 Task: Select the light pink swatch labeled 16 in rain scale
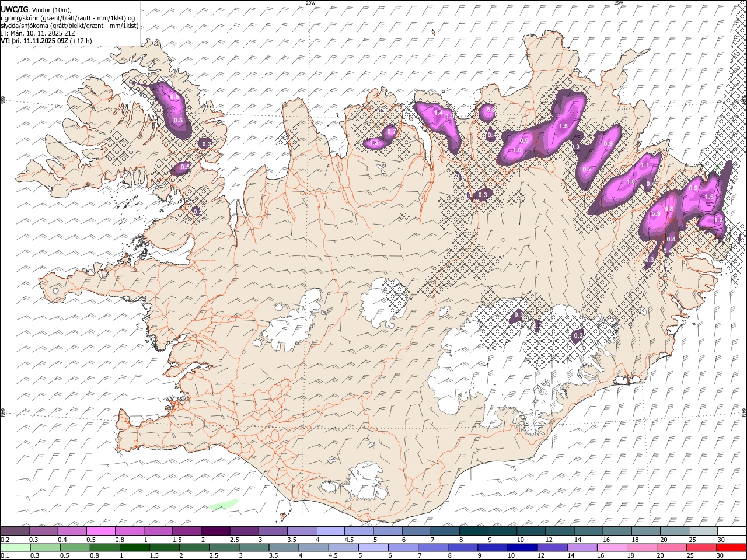click(612, 547)
